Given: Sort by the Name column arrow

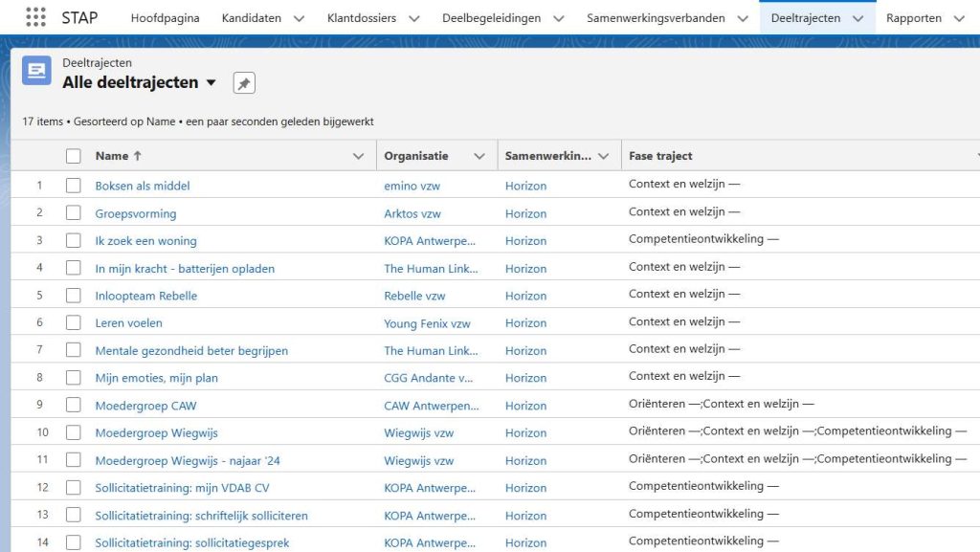Looking at the screenshot, I should (x=138, y=156).
